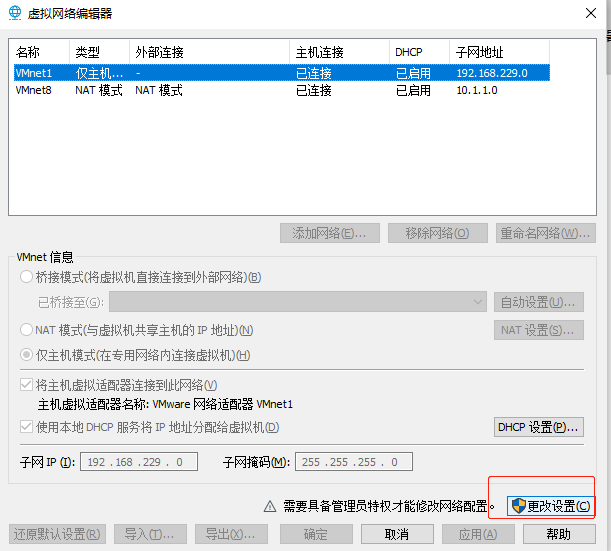
Task: Select 仅主机模式 radio button
Action: 26,355
